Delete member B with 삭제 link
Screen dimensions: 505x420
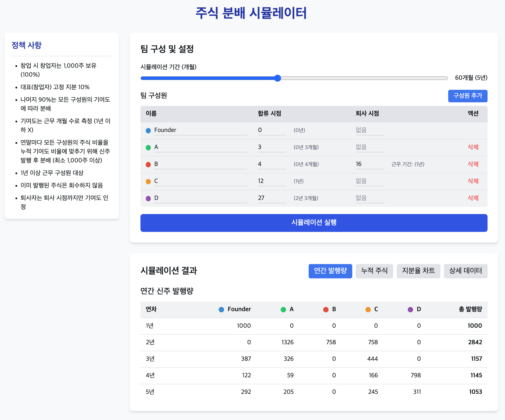[473, 164]
